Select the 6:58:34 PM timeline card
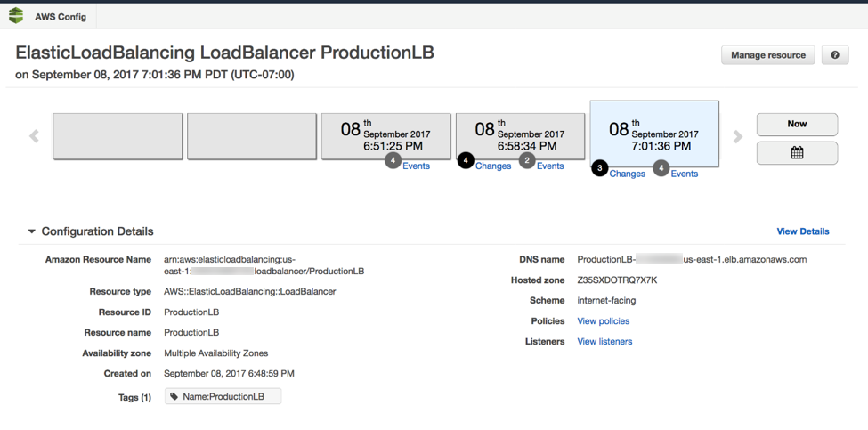The height and width of the screenshot is (430, 868). pos(521,137)
